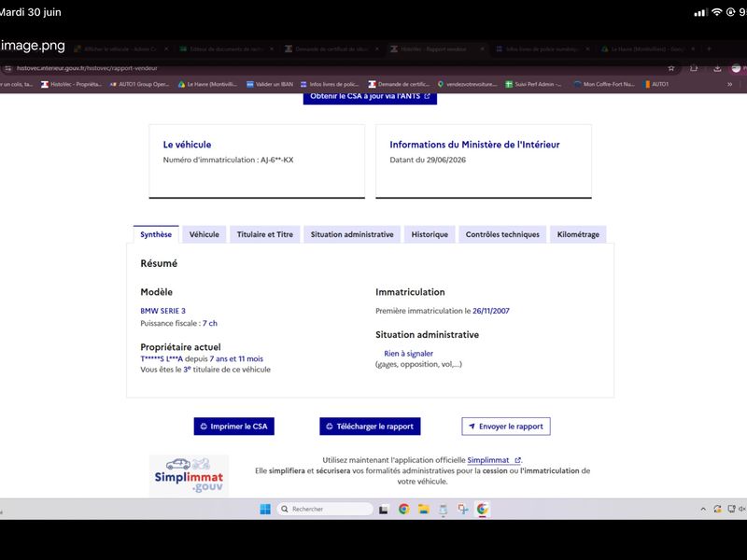Open the extensions icon beside the star

694,68
